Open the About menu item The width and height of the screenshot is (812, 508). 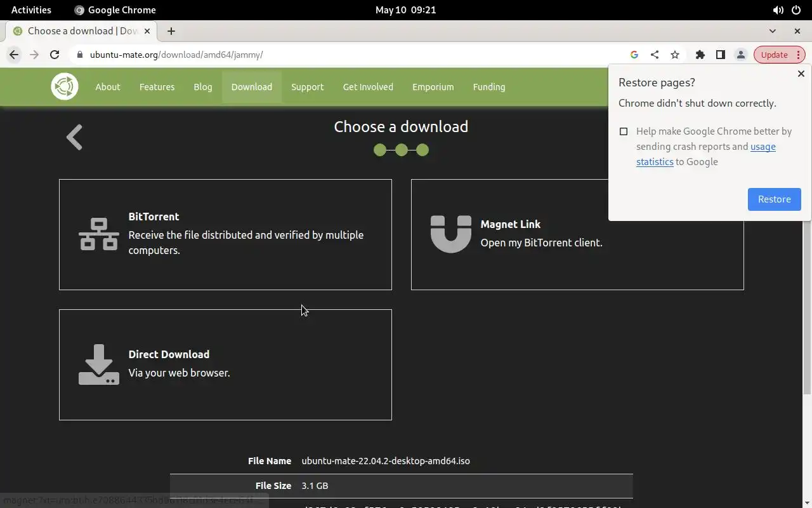pyautogui.click(x=108, y=87)
